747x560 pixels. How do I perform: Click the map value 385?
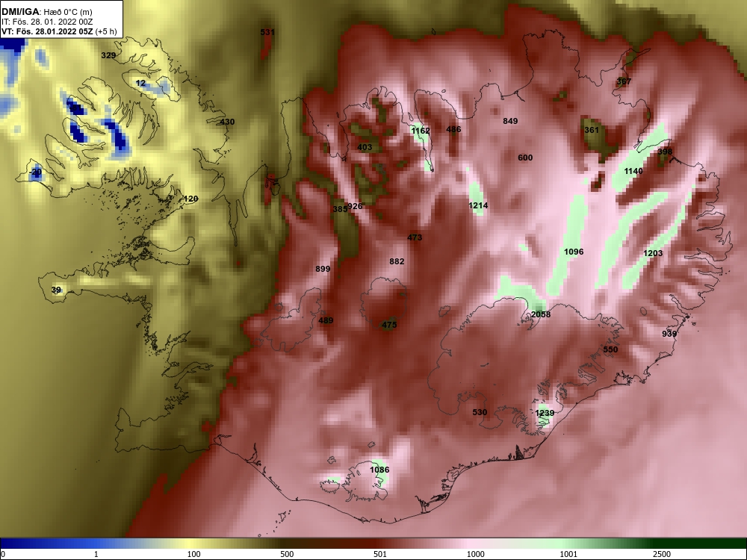(x=340, y=209)
